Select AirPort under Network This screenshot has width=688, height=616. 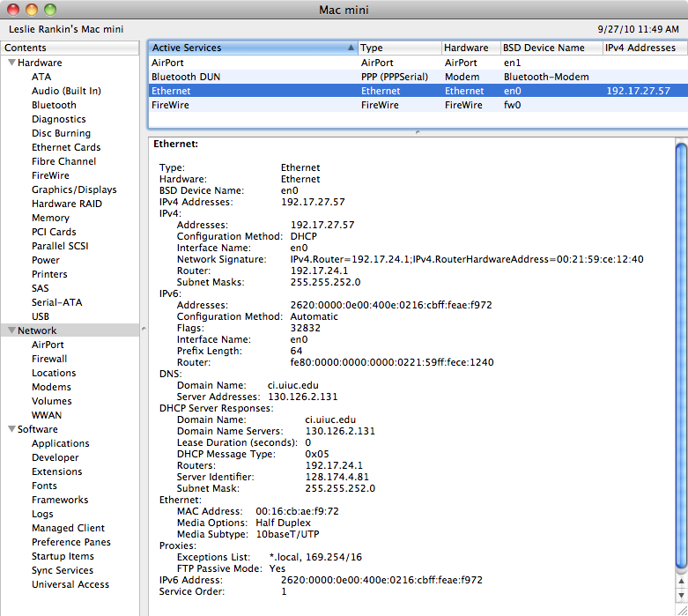tap(48, 345)
